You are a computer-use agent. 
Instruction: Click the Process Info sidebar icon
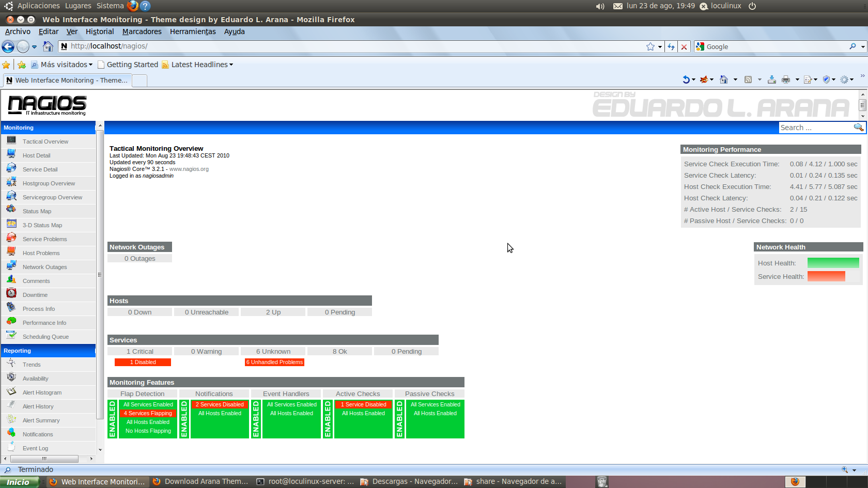tap(11, 308)
